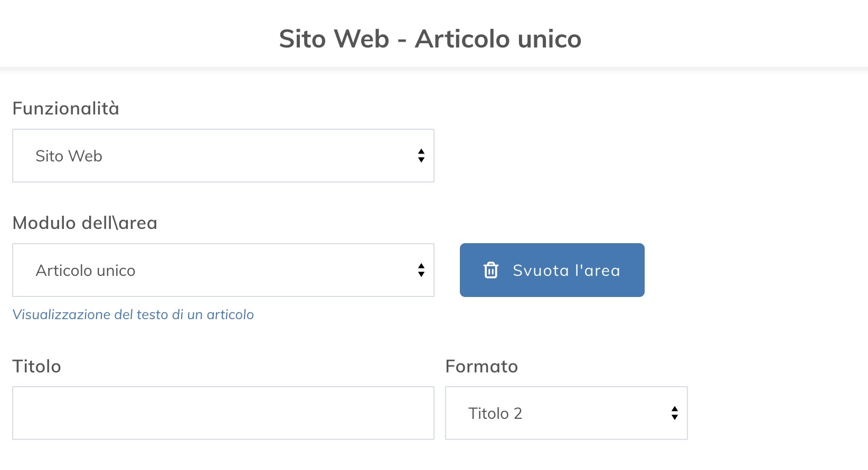This screenshot has height=470, width=868.
Task: Click the Formato field label
Action: 482,366
